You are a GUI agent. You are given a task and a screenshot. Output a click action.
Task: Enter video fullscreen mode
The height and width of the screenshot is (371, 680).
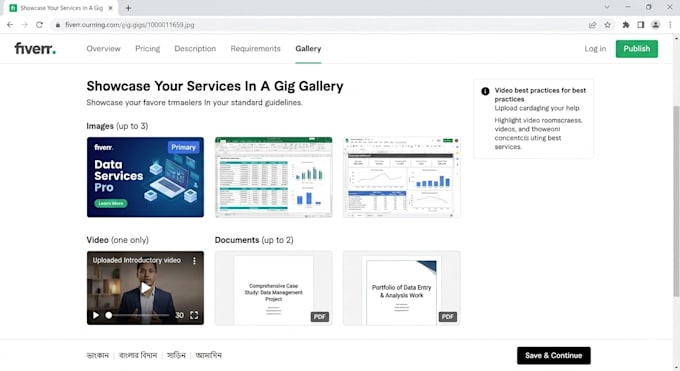pos(194,315)
